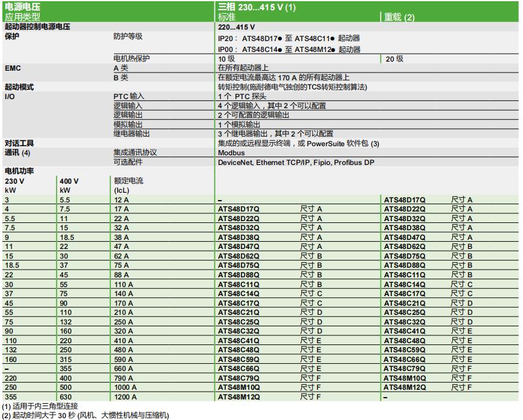Click the '1200 A' current cell
Viewport: 523px width, 420px height.
pyautogui.click(x=125, y=397)
